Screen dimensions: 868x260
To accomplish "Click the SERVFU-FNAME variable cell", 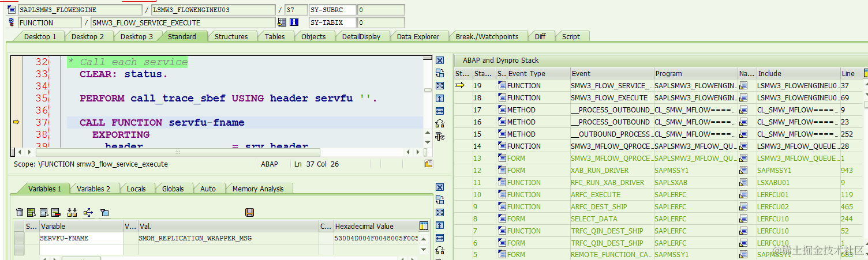I will [81, 238].
